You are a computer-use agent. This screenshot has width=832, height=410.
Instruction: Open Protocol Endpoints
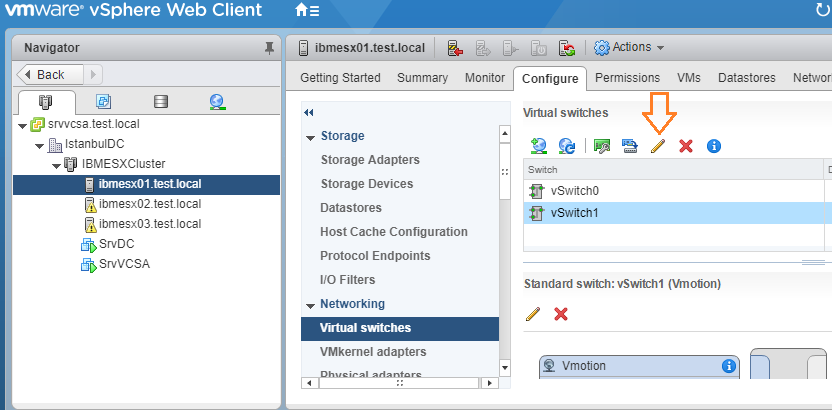(375, 256)
